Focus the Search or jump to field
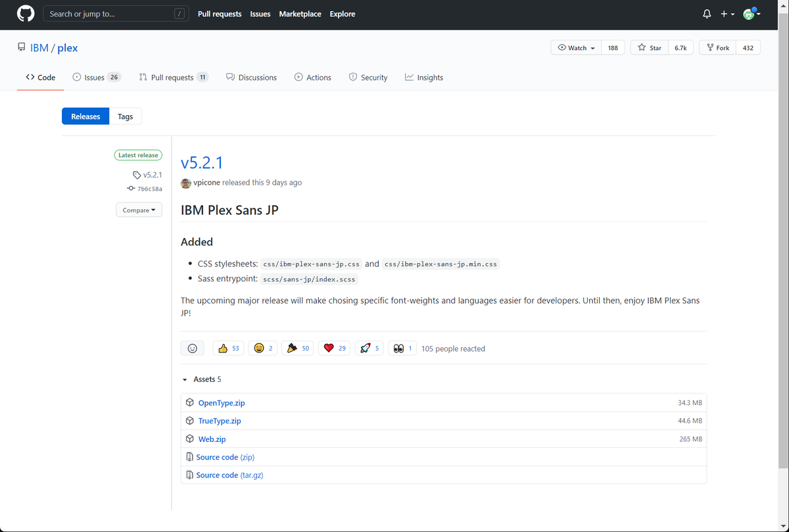Viewport: 789px width, 532px height. (x=115, y=14)
